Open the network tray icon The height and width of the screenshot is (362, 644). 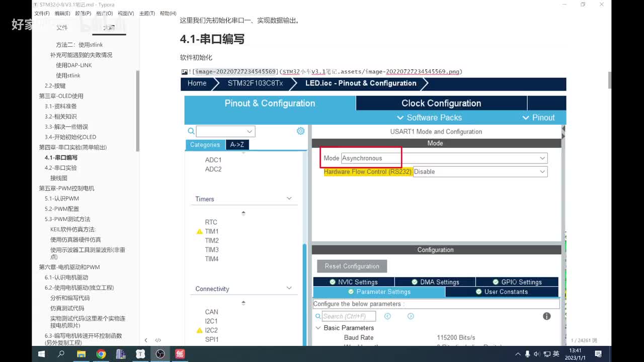click(546, 354)
